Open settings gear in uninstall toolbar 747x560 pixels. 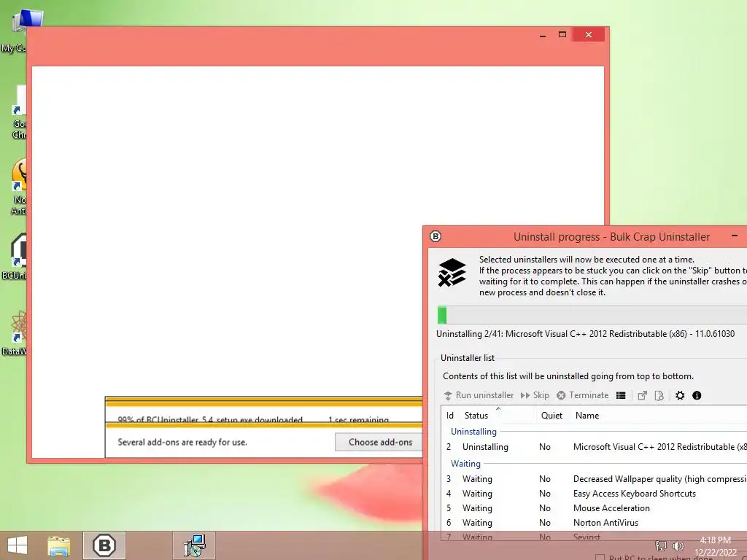(680, 395)
